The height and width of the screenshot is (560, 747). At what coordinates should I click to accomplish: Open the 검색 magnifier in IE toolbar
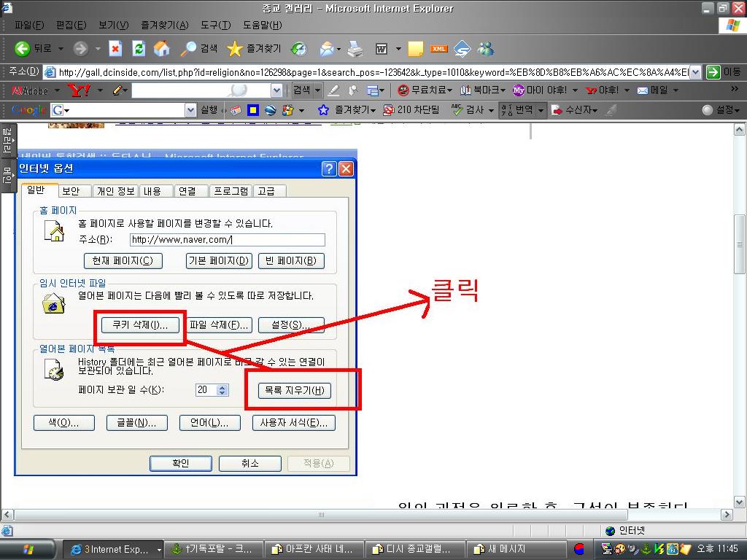point(189,48)
